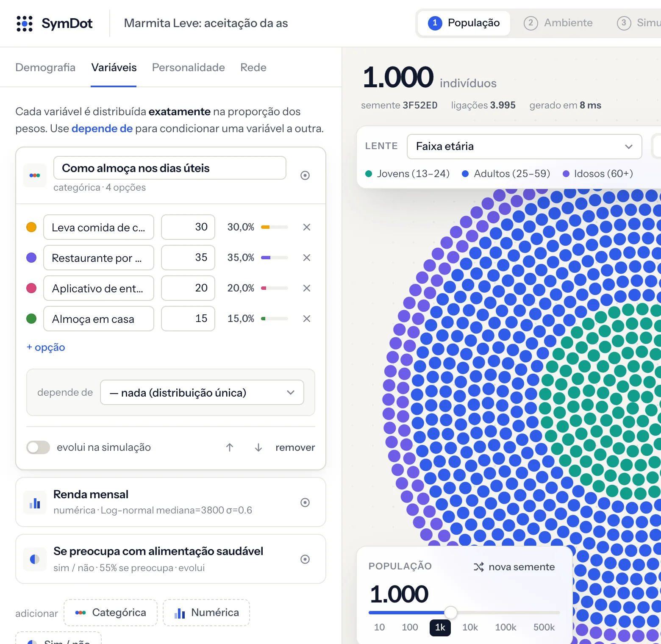Add a Numérica variable

(x=206, y=613)
